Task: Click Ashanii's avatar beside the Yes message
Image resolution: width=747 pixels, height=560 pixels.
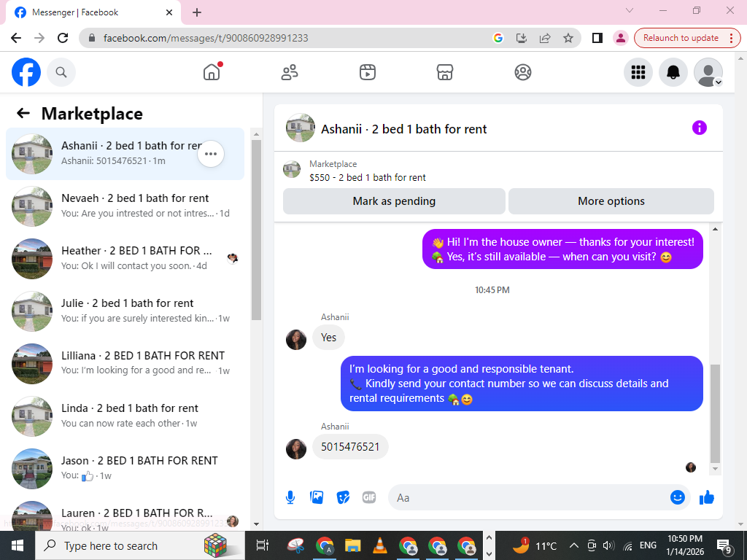Action: tap(296, 340)
